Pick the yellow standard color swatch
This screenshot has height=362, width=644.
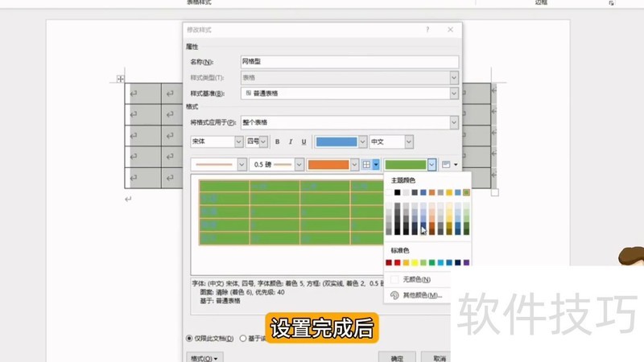[415, 263]
